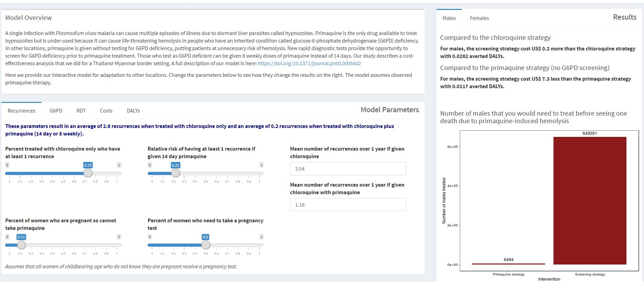Image resolution: width=644 pixels, height=282 pixels.
Task: Click the Primaquine strategy bar in chart
Action: 508,264
